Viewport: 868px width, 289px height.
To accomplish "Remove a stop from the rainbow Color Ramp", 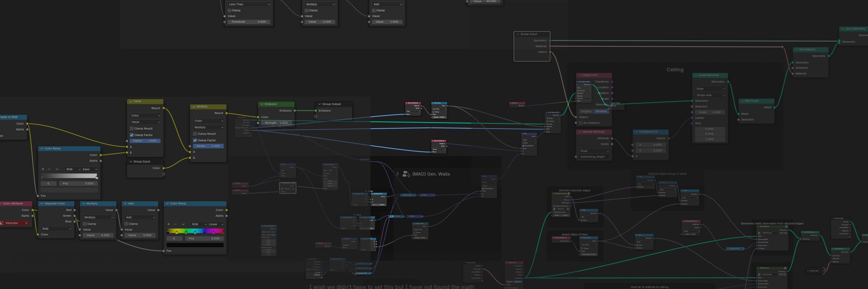I will coord(175,224).
